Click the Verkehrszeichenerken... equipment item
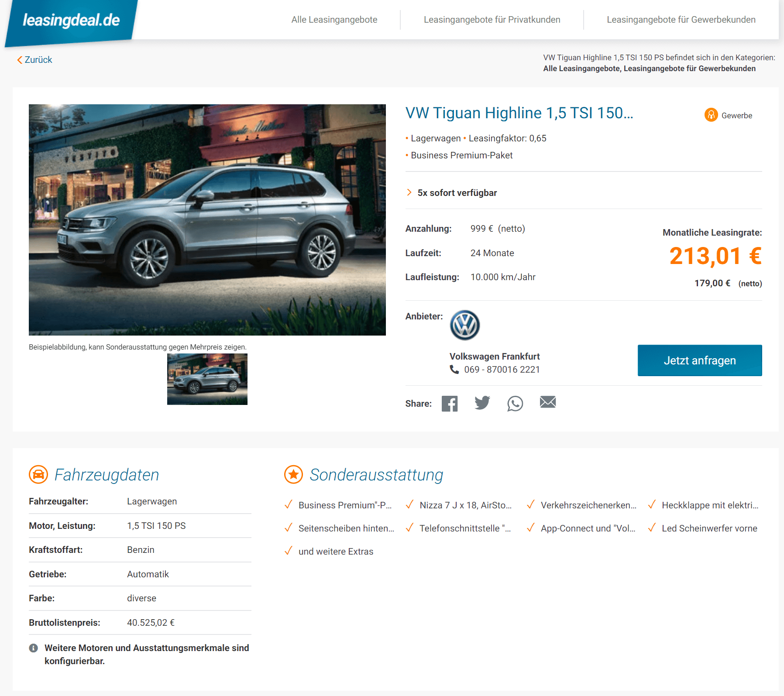Image resolution: width=784 pixels, height=696 pixels. 588,505
